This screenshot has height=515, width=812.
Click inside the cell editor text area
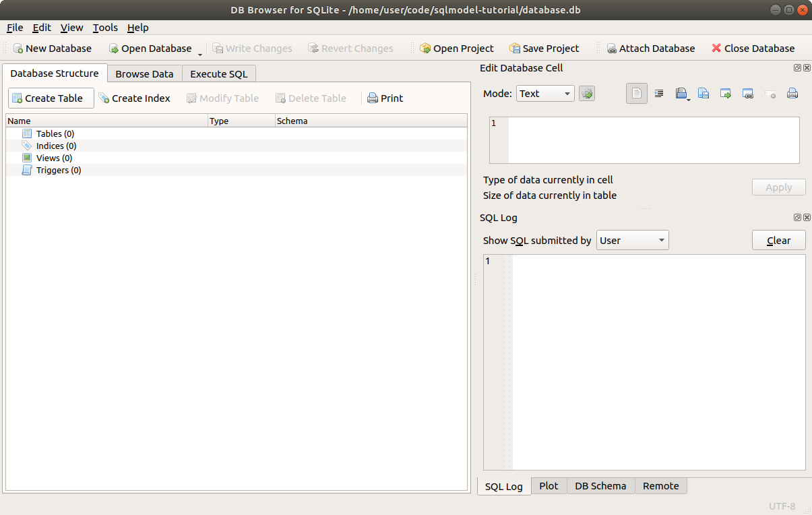(653, 140)
